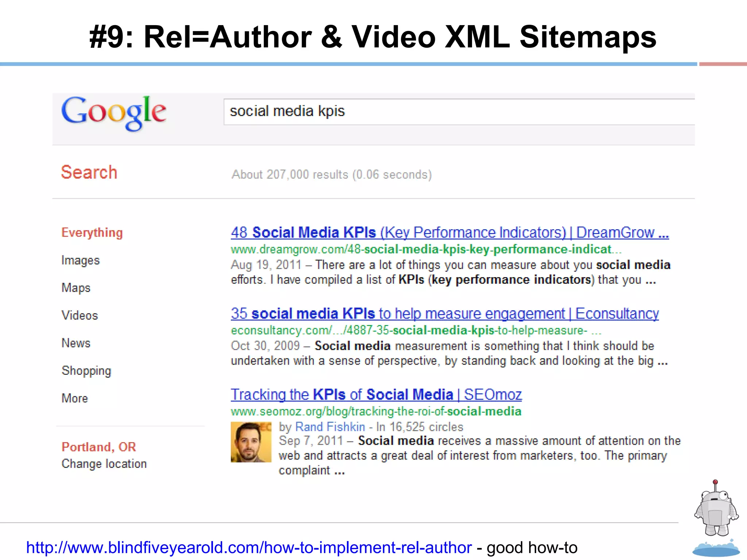This screenshot has width=747, height=560.
Task: Click the Change location link
Action: 104,464
